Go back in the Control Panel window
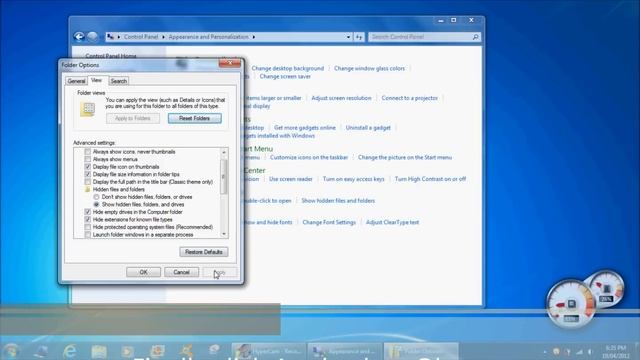640x360 pixels. 79,37
